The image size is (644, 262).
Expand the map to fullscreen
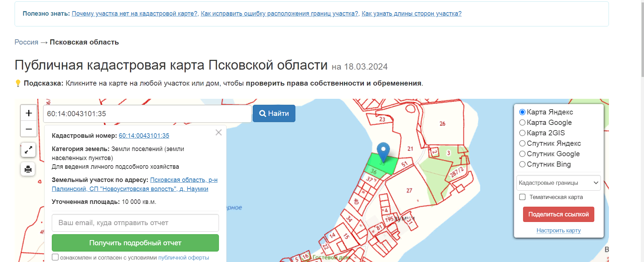click(28, 150)
